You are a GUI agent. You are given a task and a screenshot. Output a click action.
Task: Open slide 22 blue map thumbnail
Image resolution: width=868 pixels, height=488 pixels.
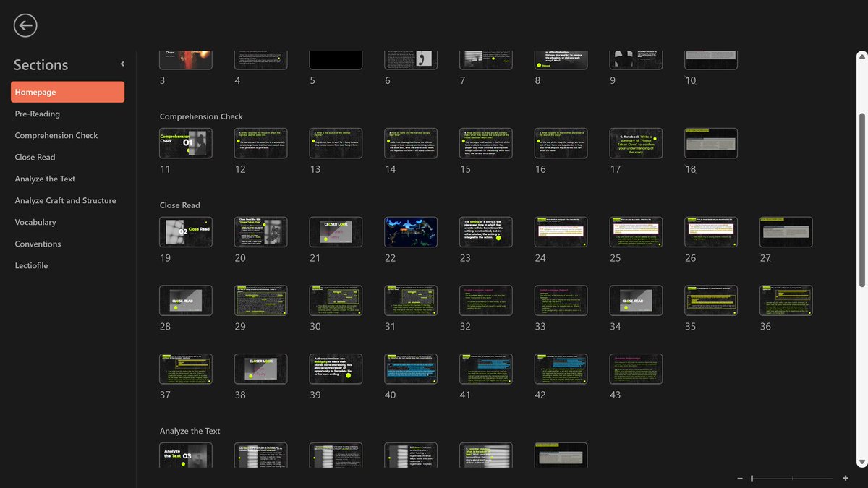pos(411,232)
